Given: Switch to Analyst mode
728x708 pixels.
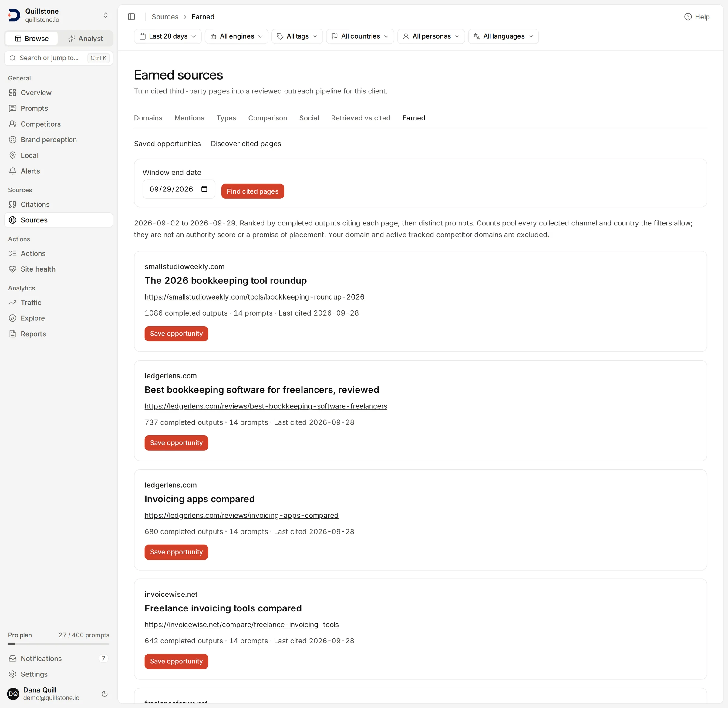Looking at the screenshot, I should [86, 39].
